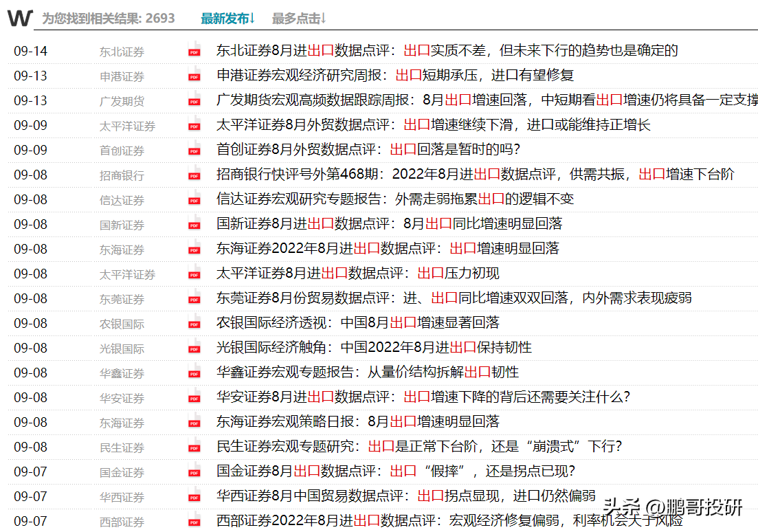
Task: Select 太平洋证券 source on 09-09 row
Action: pyautogui.click(x=127, y=126)
